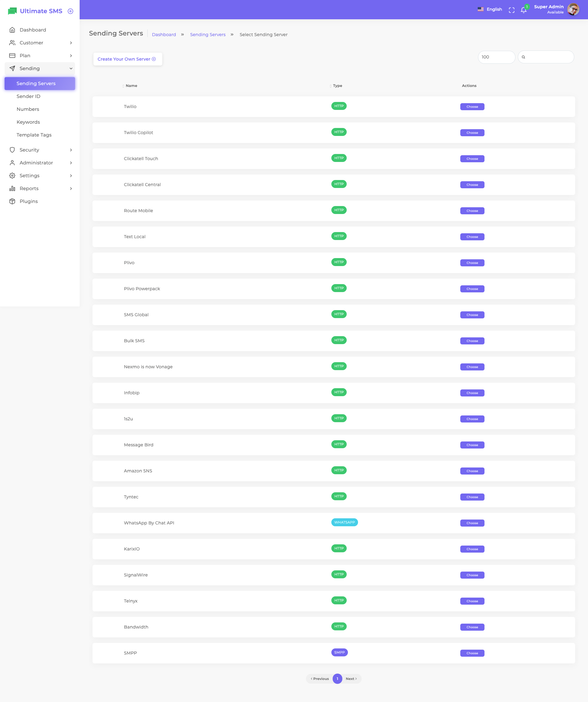The height and width of the screenshot is (702, 588).
Task: Toggle the sidebar collapse circle icon
Action: [70, 11]
